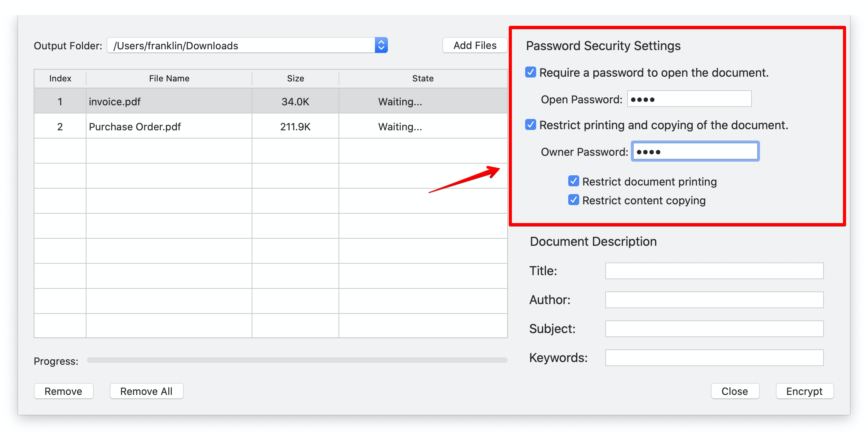Sort by the State column header
868x436 pixels.
tap(423, 78)
